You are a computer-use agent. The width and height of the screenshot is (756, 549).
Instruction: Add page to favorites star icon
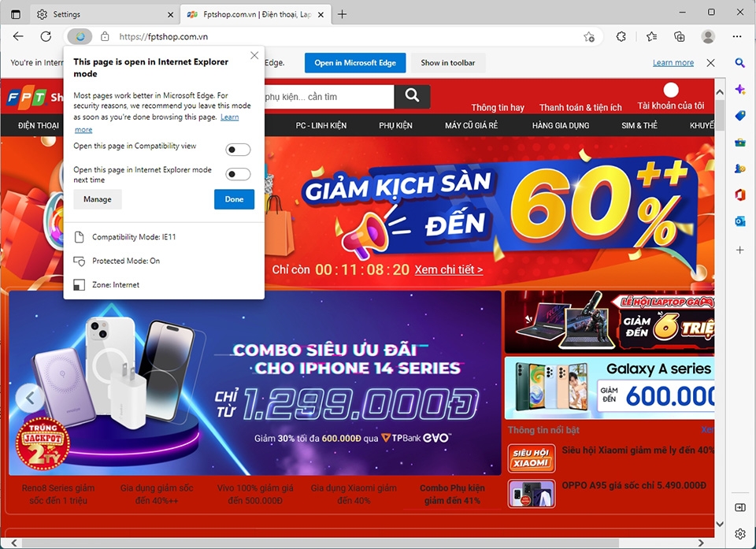(x=589, y=37)
